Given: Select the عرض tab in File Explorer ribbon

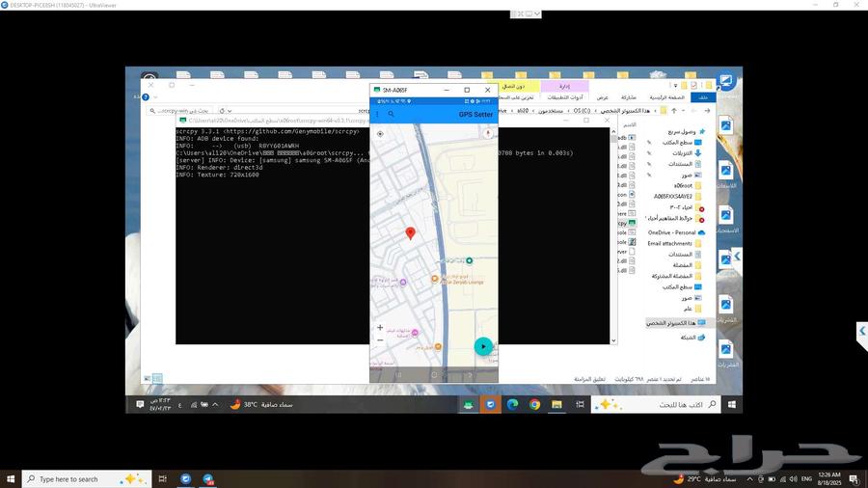Looking at the screenshot, I should point(602,97).
